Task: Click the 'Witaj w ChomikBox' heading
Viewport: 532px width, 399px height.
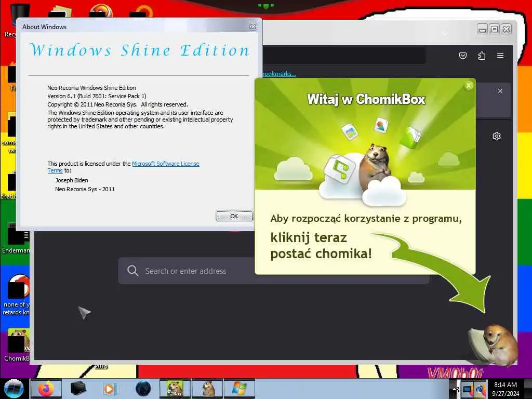Action: click(x=366, y=99)
